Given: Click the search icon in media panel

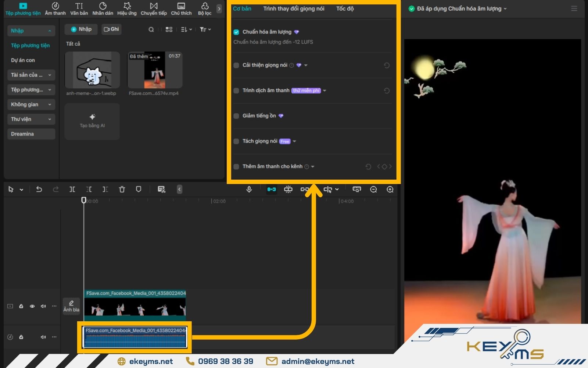Looking at the screenshot, I should pos(151,29).
